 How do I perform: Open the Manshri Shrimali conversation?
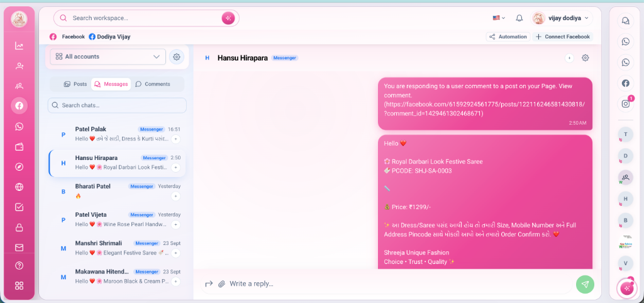117,248
